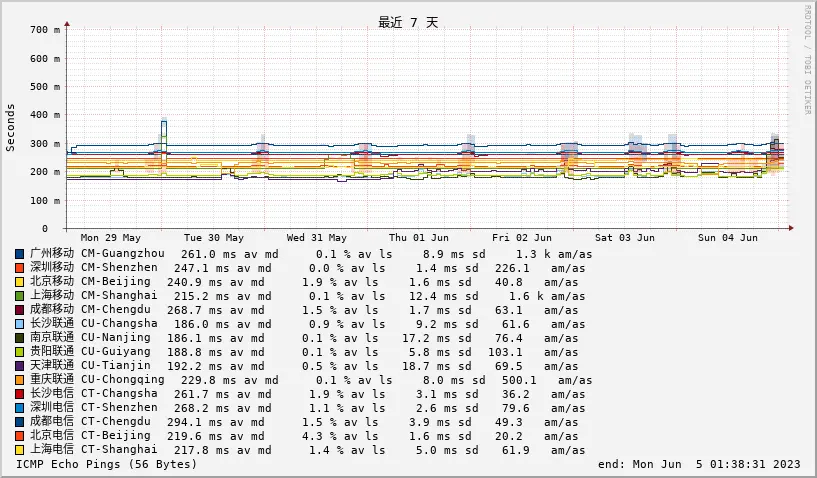The image size is (817, 478).
Task: Click the Tue 30 May date label
Action: coord(213,238)
